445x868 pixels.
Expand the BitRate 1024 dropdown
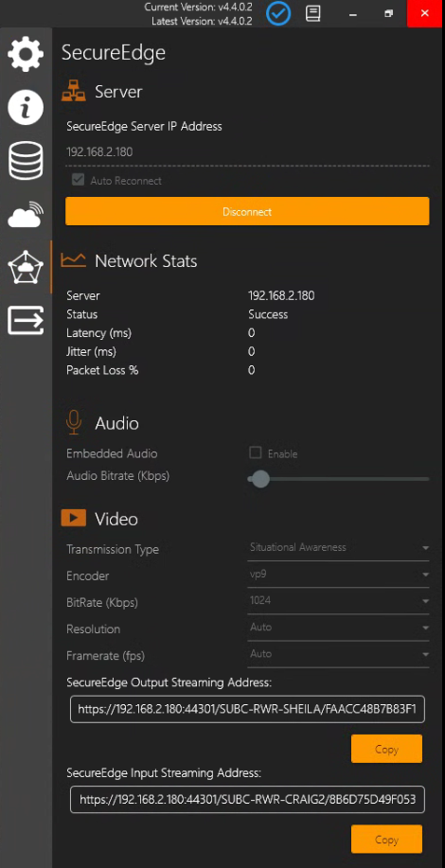pyautogui.click(x=338, y=601)
